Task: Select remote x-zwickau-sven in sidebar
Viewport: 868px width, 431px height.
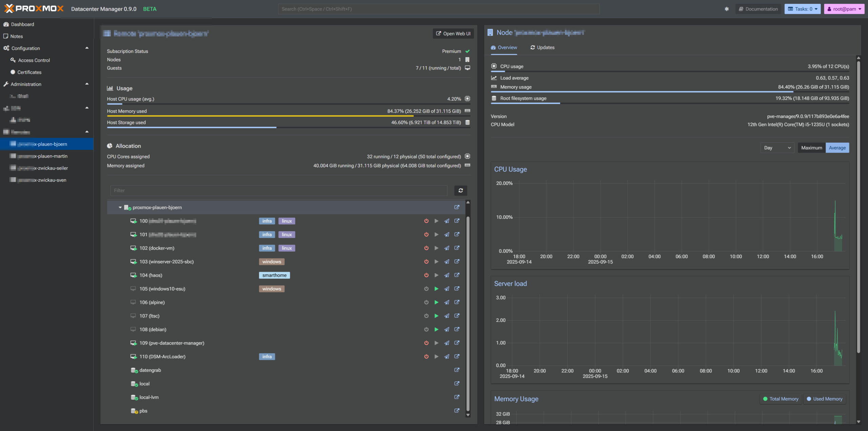Action: click(x=46, y=180)
